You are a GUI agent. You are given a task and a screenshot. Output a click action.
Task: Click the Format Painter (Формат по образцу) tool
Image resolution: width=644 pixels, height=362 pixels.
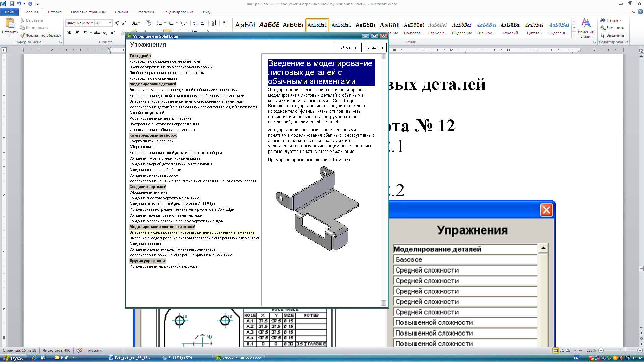click(40, 35)
